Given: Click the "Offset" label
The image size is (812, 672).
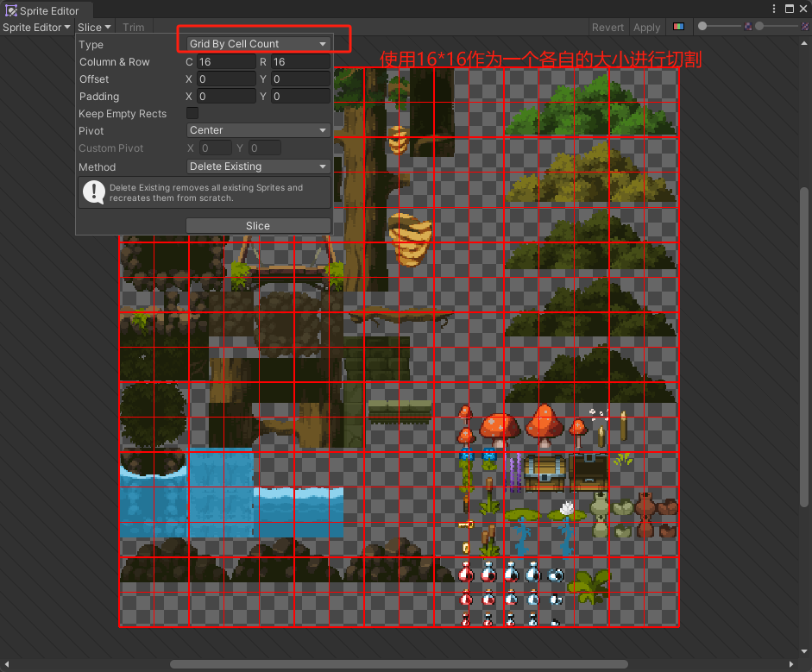Looking at the screenshot, I should [94, 79].
